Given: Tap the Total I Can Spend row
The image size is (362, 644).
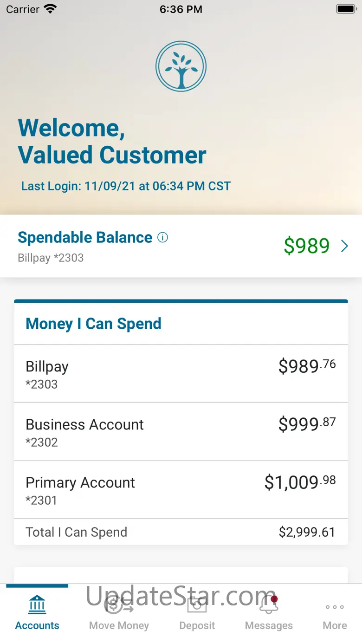Looking at the screenshot, I should (181, 532).
